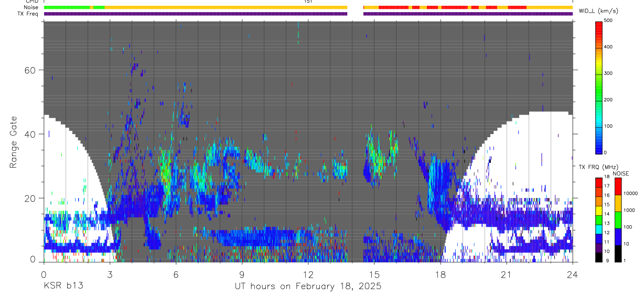The image size is (644, 297).
Task: Click the 11 label in the TX FRQ legend
Action: tap(607, 242)
